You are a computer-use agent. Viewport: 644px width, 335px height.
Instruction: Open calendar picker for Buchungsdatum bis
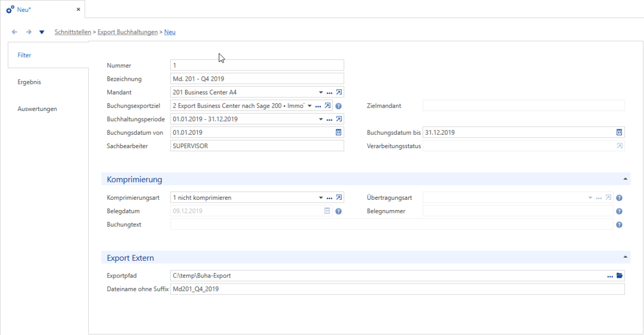point(619,132)
